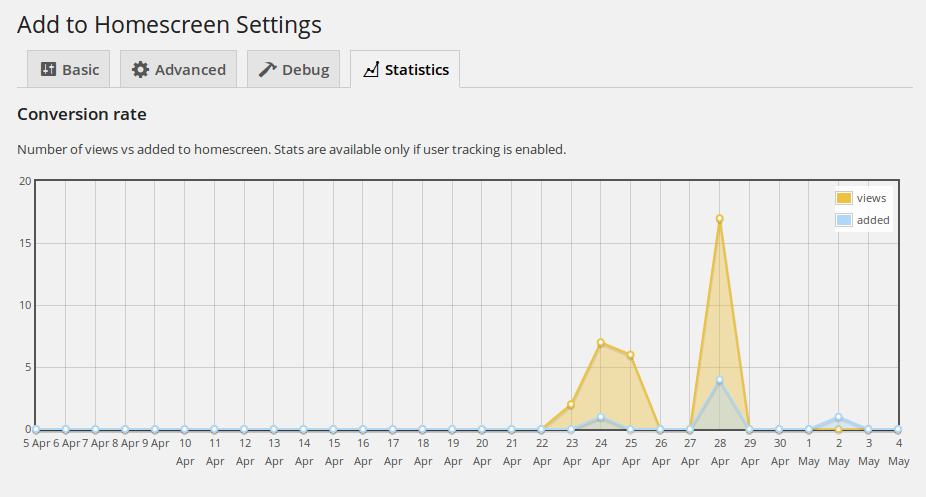Click the gear icon on Advanced tab

click(141, 70)
